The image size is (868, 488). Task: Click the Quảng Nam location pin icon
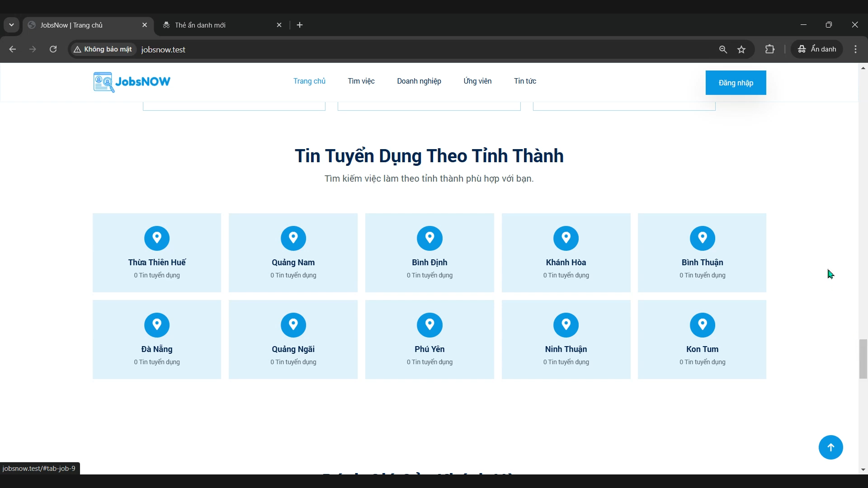293,238
